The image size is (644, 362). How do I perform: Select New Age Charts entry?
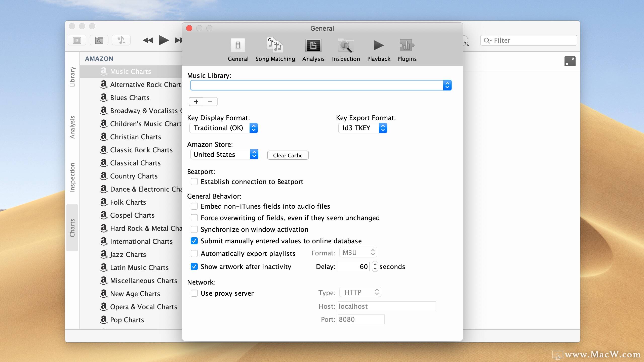(131, 294)
